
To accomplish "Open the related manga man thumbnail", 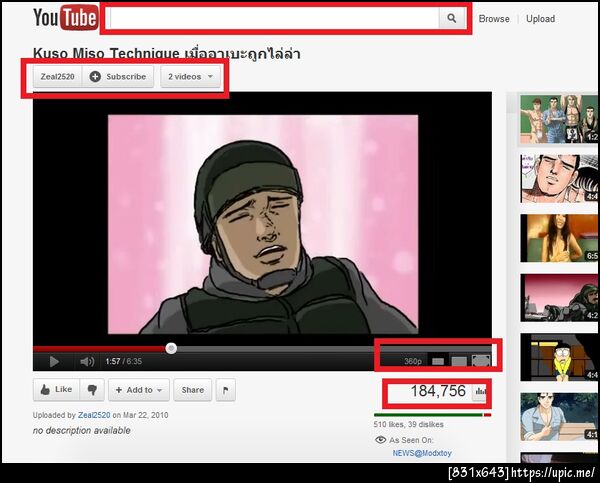I will tap(559, 178).
